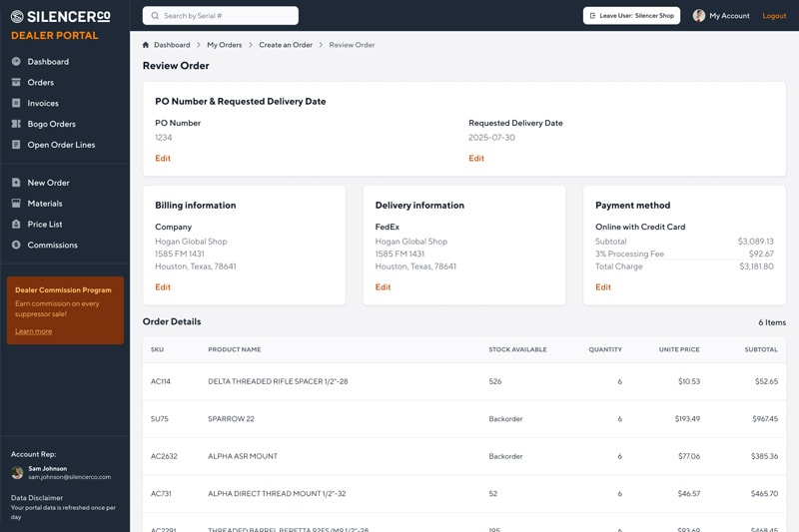Open the Learn more commission link
The width and height of the screenshot is (799, 532).
(34, 331)
